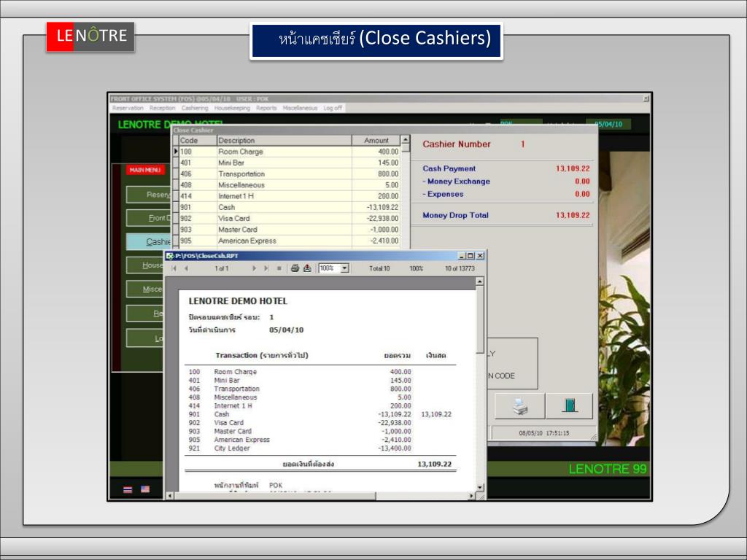Click the 08/05/10 17:51:15 status timestamp
Viewport: 747px width, 560px height.
click(x=544, y=433)
